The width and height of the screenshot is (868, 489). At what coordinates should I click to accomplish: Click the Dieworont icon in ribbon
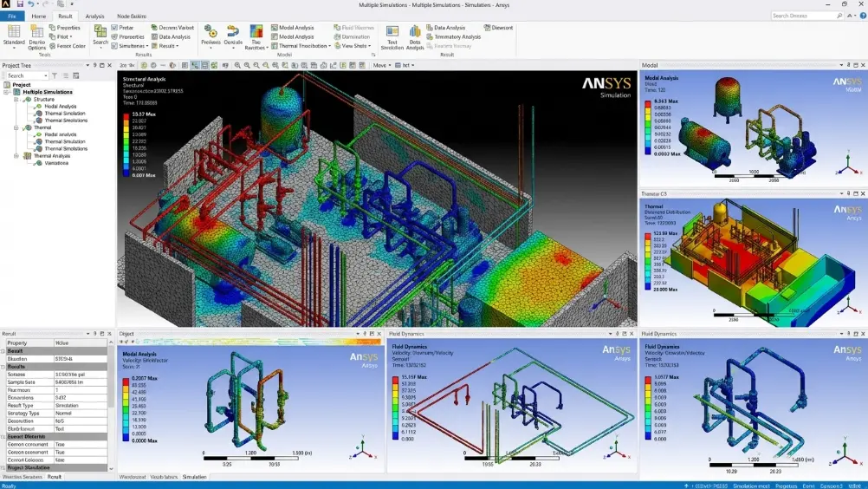pyautogui.click(x=487, y=27)
